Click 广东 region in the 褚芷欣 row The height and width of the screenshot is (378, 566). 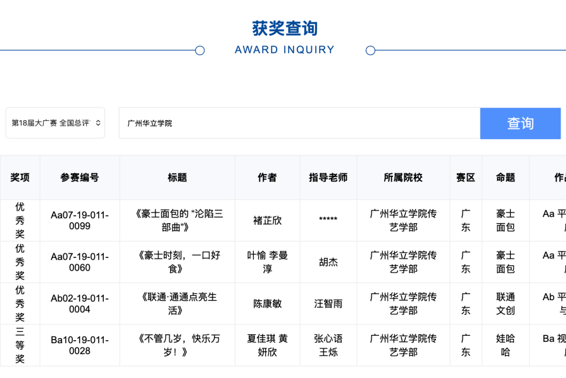click(466, 220)
